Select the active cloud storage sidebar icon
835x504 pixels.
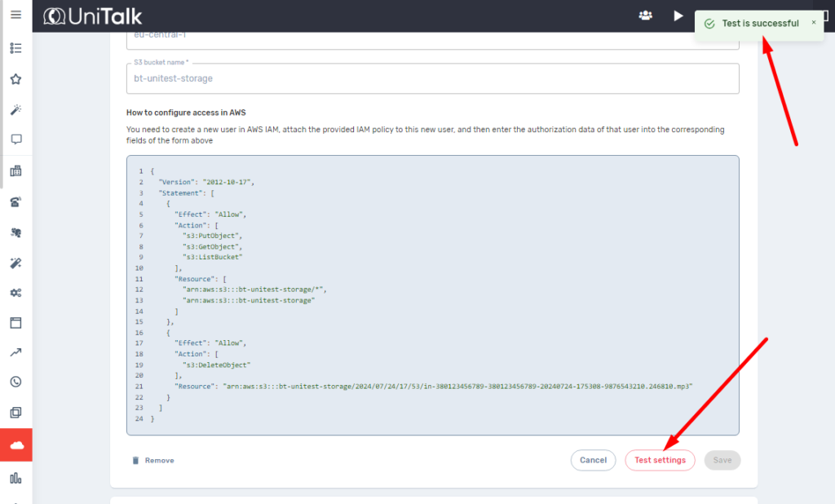pos(16,445)
